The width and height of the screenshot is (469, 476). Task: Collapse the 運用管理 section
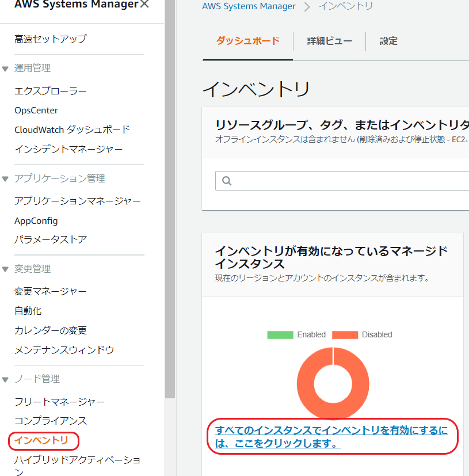click(x=5, y=68)
